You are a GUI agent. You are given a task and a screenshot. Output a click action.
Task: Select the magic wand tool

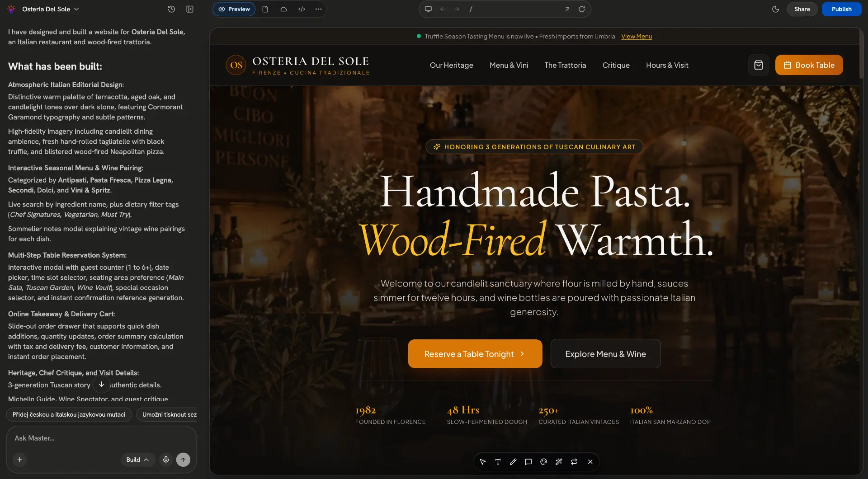click(559, 462)
